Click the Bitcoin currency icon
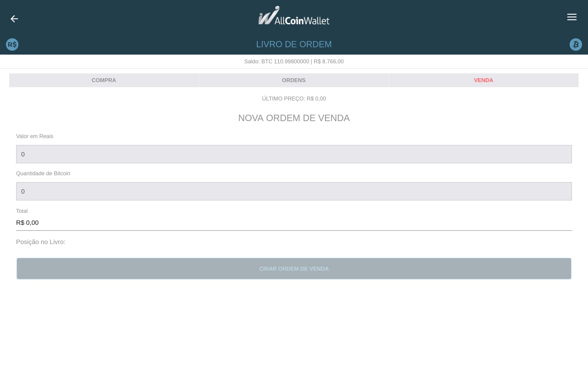Viewport: 588px width, 367px height. click(575, 44)
